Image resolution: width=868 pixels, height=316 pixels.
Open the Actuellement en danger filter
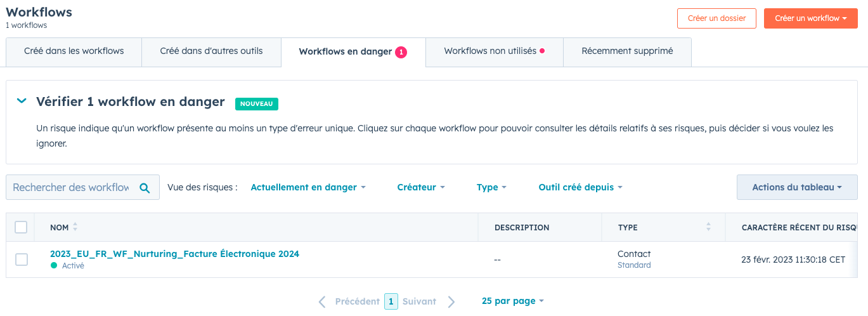[x=308, y=187]
